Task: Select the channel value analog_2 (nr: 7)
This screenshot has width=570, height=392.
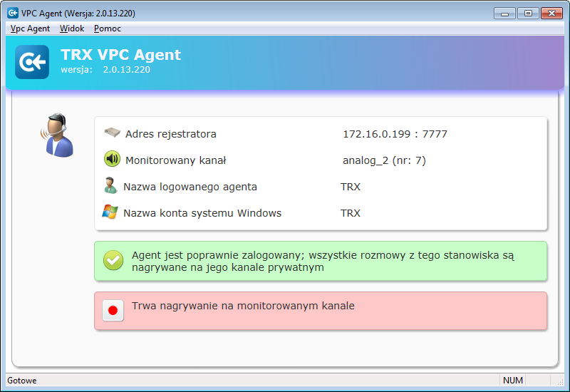Action: [x=384, y=160]
